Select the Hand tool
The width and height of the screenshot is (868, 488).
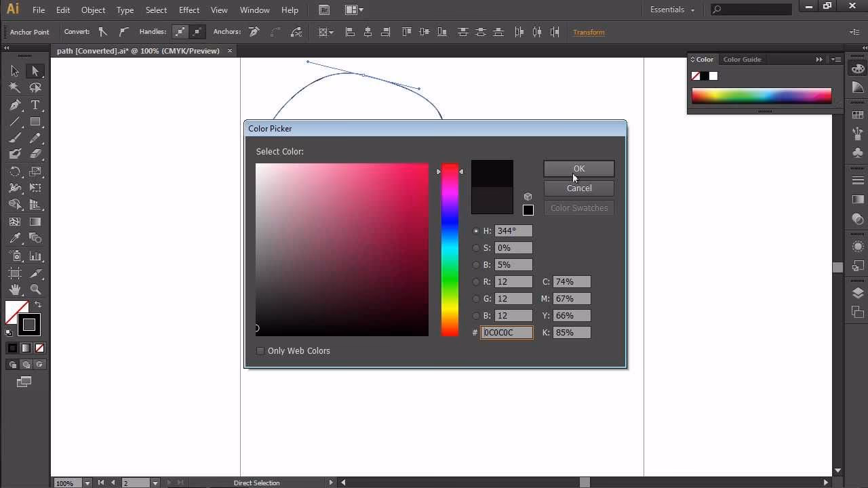[15, 289]
